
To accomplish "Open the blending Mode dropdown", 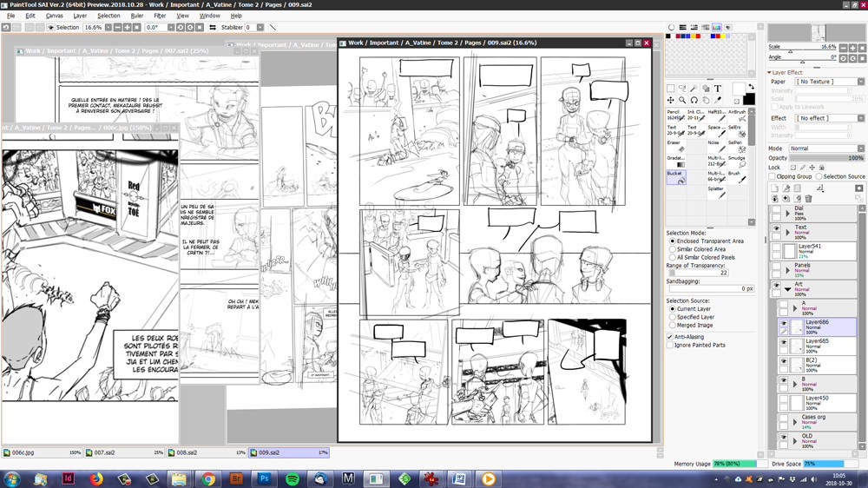I will coord(826,148).
